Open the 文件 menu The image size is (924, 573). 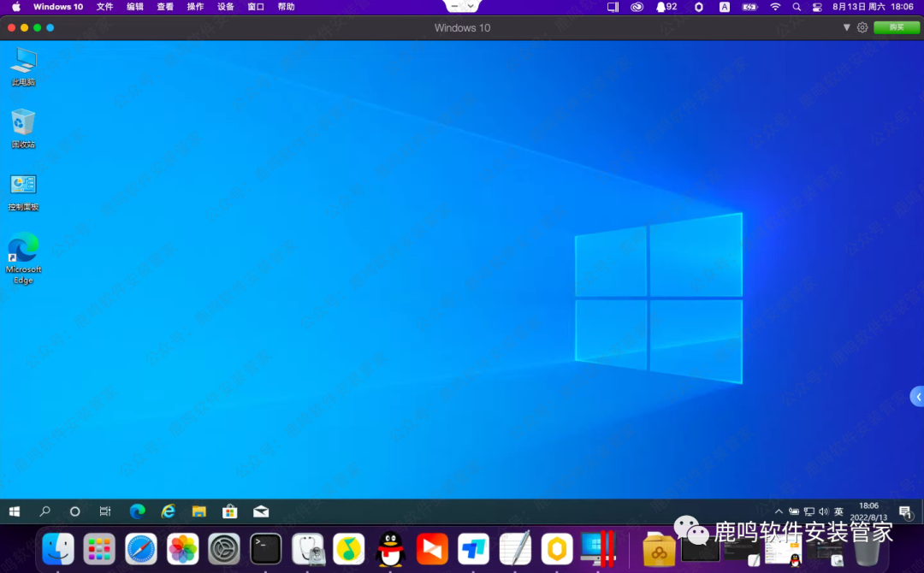pos(104,7)
